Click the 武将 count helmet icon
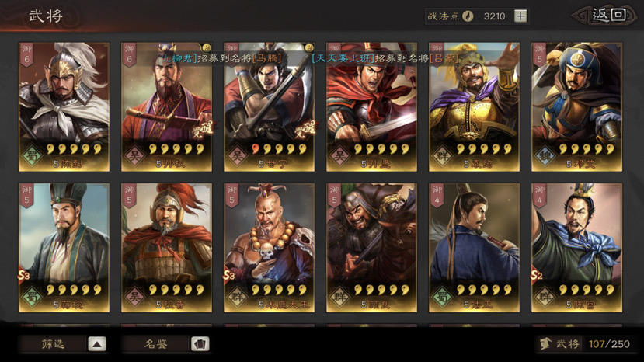Screen dimensions: 644x362 click(545, 343)
